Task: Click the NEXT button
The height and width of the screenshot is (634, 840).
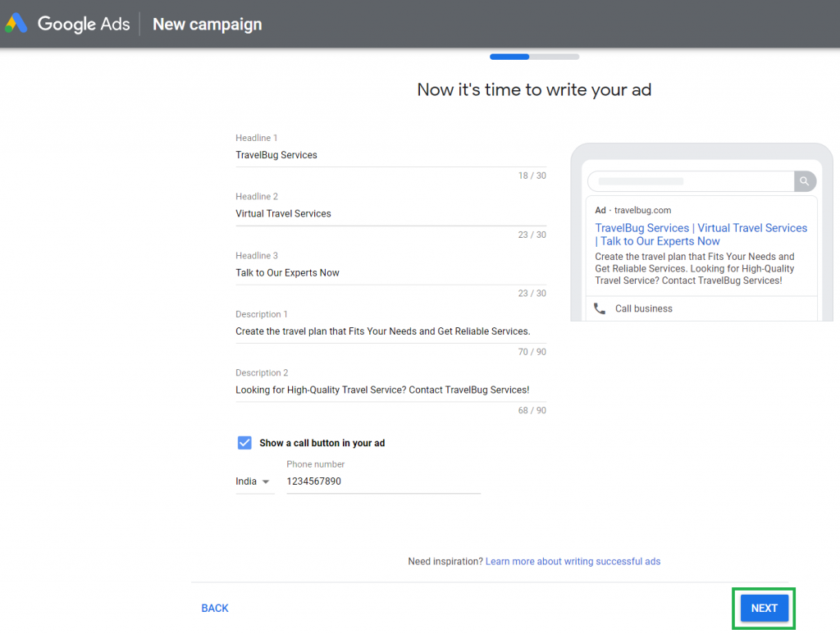Action: [x=764, y=609]
